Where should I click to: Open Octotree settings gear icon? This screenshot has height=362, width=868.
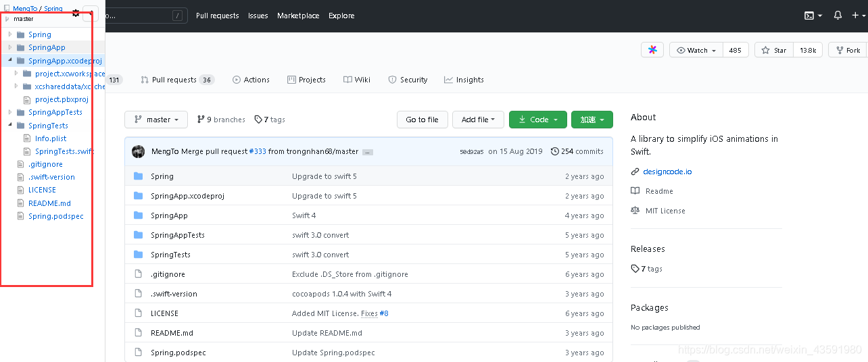click(x=76, y=14)
